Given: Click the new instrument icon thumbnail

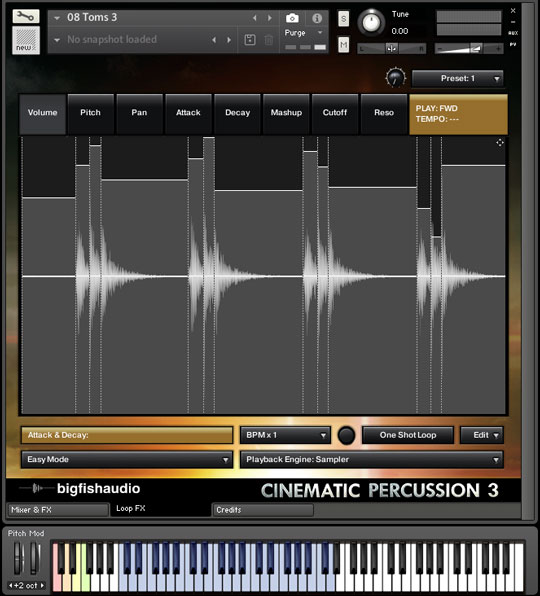Looking at the screenshot, I should coord(26,40).
